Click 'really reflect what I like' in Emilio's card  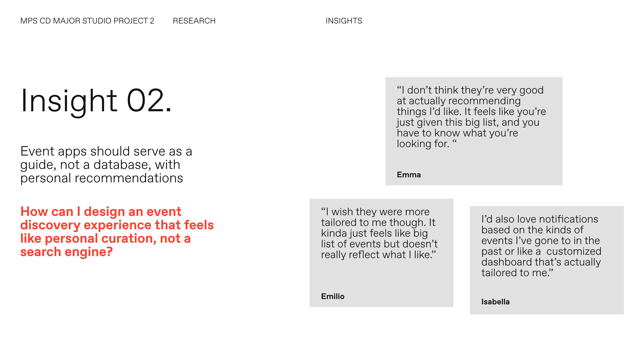pos(376,255)
